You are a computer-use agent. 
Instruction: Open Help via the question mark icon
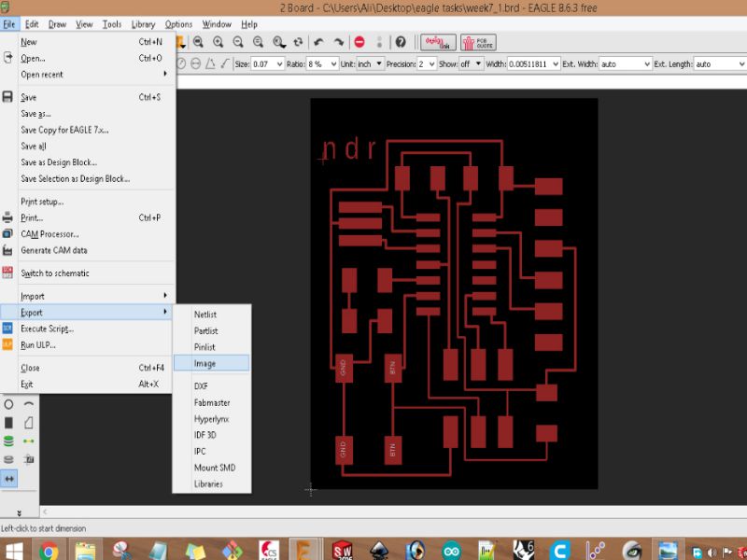401,42
